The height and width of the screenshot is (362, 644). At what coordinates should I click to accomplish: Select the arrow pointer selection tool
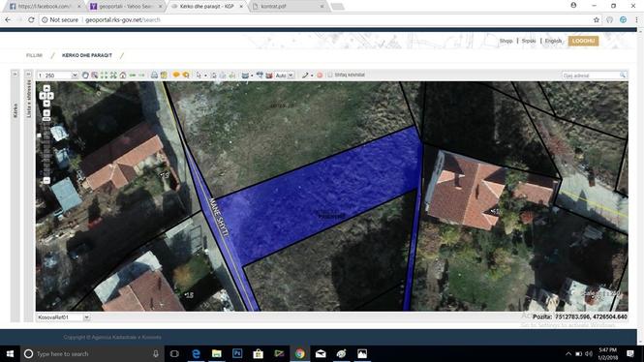[199, 75]
